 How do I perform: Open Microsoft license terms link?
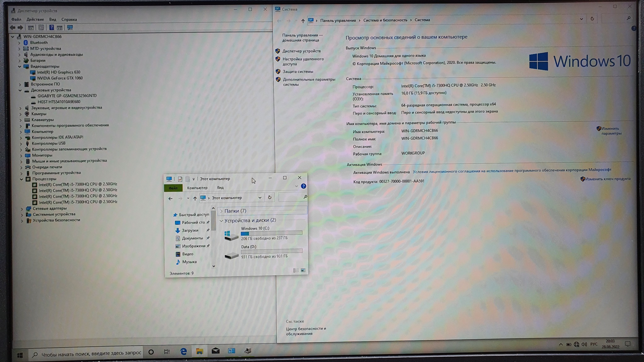click(512, 171)
